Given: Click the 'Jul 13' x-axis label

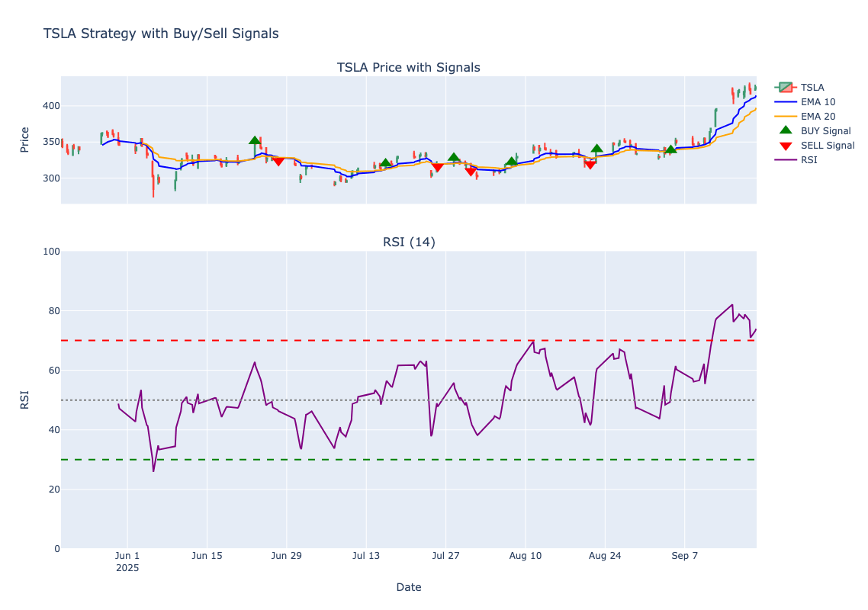Looking at the screenshot, I should [366, 556].
